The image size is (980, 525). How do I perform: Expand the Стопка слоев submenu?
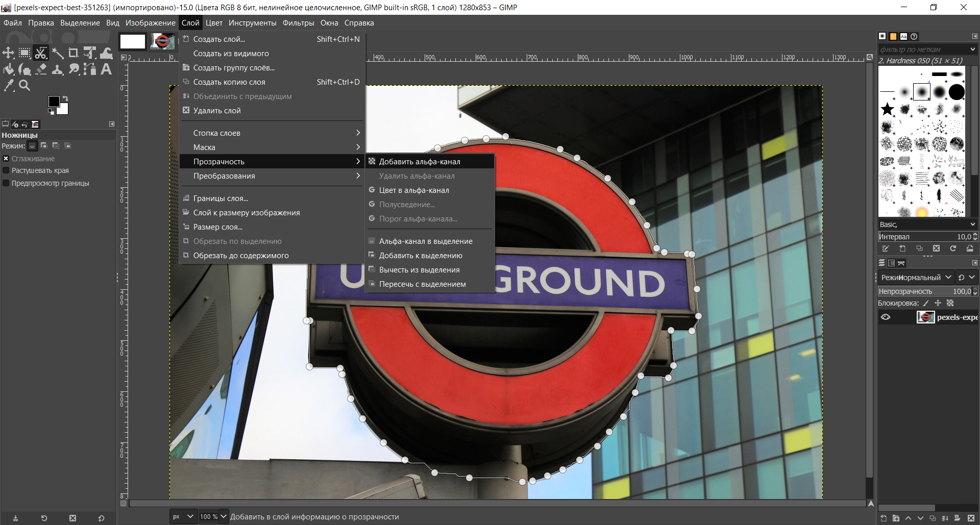pyautogui.click(x=272, y=133)
